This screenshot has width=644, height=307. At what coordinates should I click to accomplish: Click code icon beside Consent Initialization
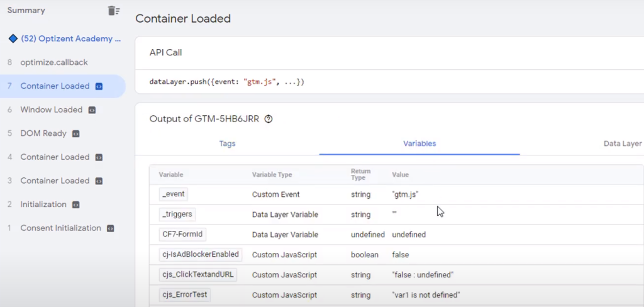click(111, 228)
